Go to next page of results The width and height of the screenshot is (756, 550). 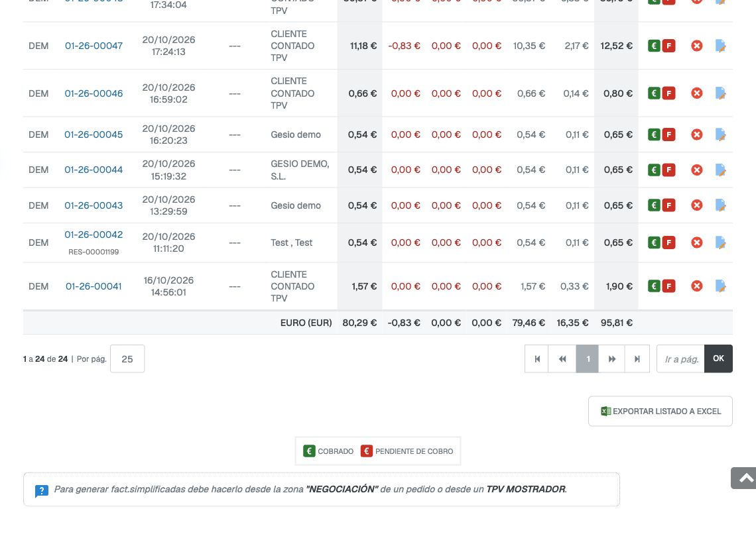coord(612,358)
